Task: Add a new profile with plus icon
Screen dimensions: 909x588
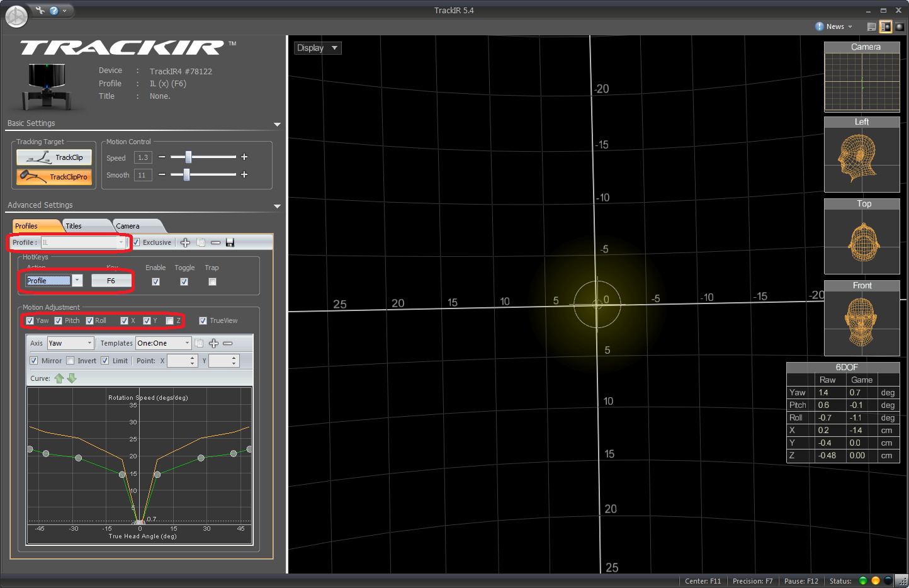Action: tap(185, 242)
